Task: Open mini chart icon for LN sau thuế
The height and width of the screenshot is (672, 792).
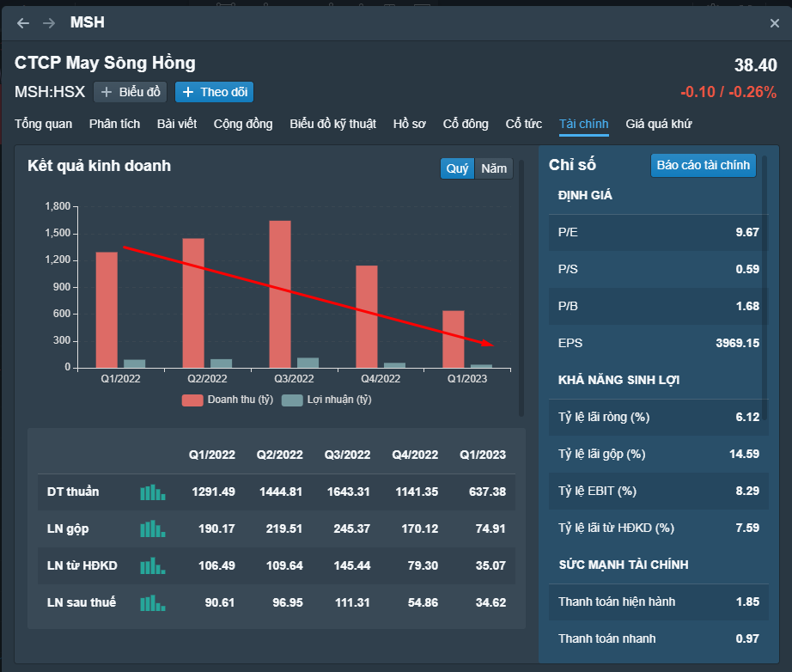Action: tap(152, 602)
